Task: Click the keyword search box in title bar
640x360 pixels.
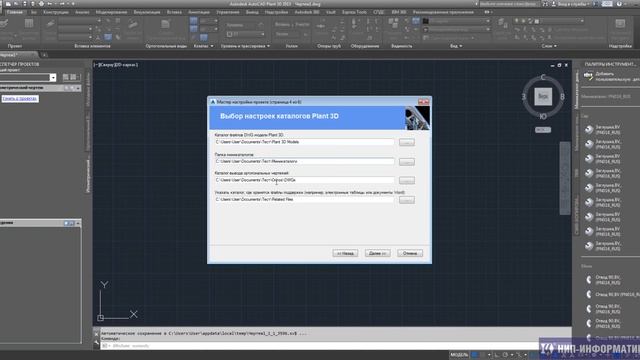Action: pos(508,4)
